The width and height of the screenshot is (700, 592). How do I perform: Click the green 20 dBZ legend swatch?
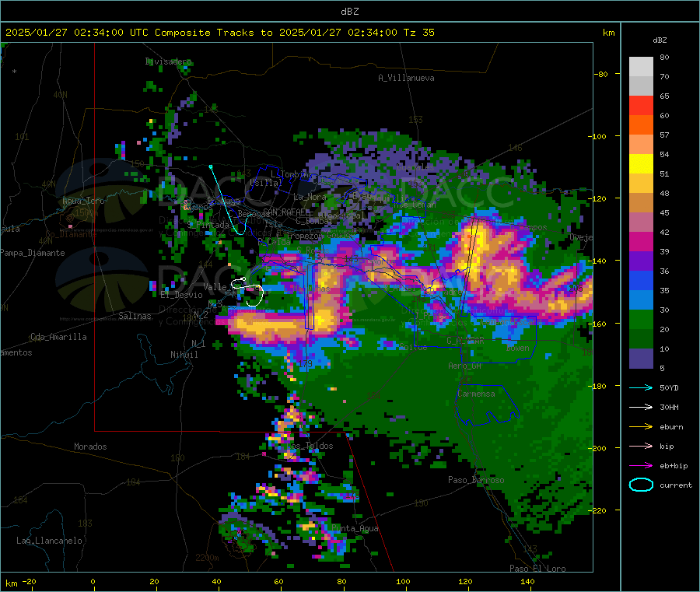[x=641, y=319]
